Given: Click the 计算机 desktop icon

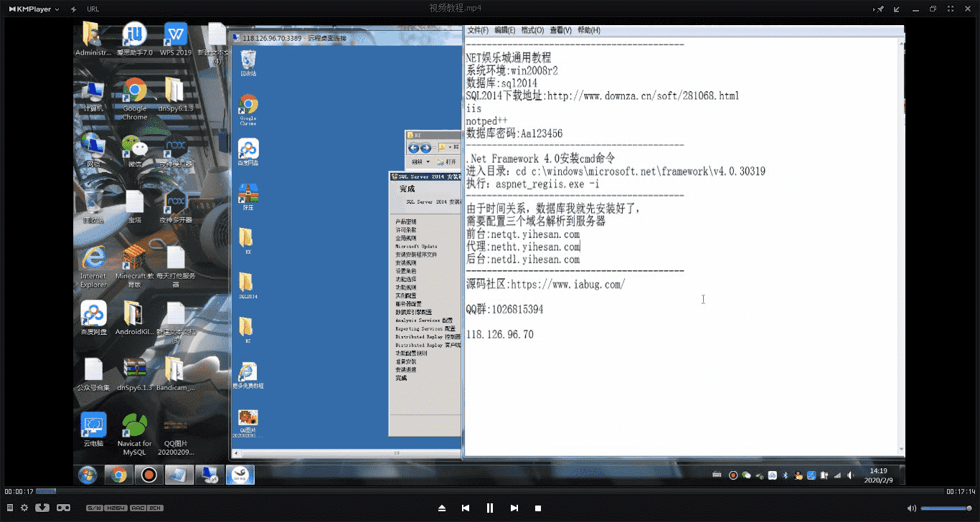Looking at the screenshot, I should click(x=93, y=95).
